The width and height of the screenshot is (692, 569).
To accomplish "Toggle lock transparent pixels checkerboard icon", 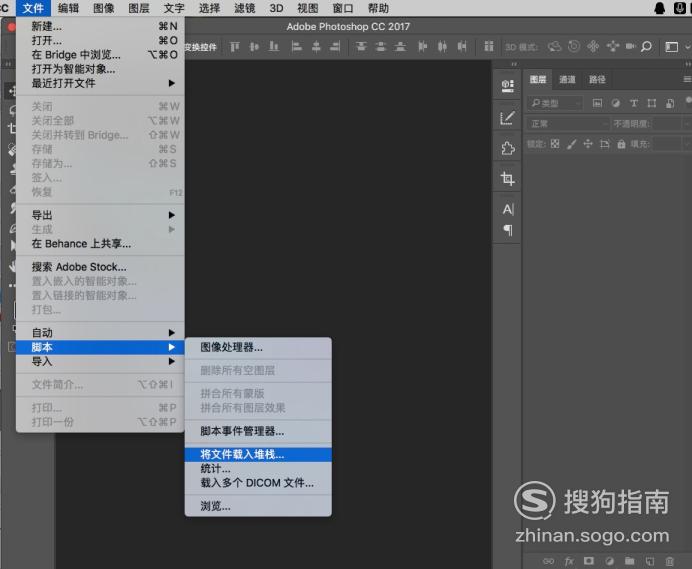I will coord(555,144).
